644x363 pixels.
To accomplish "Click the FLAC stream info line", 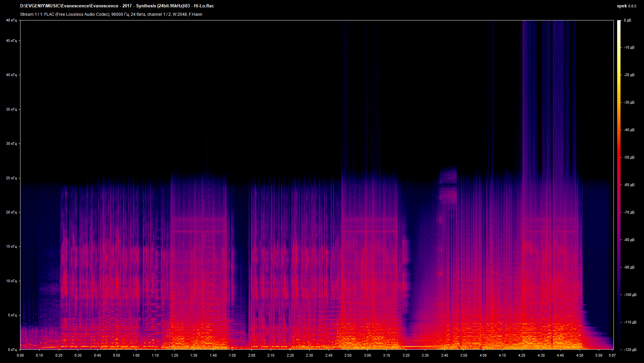I will tap(111, 14).
